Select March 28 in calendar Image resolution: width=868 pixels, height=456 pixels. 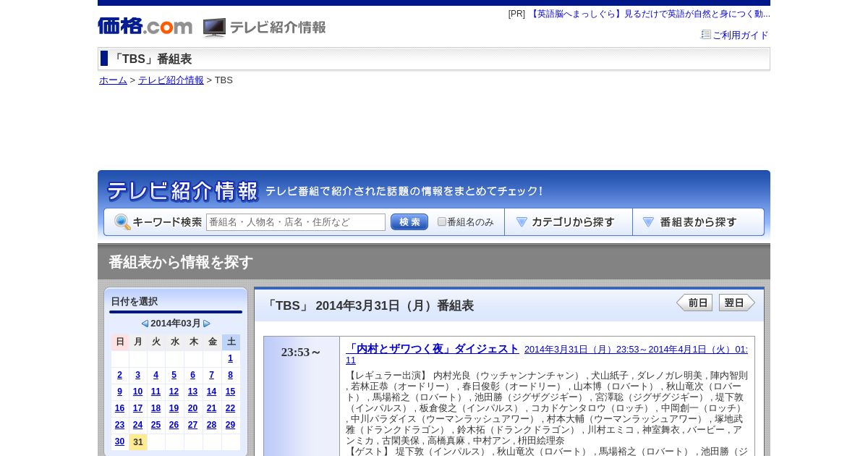pos(211,425)
